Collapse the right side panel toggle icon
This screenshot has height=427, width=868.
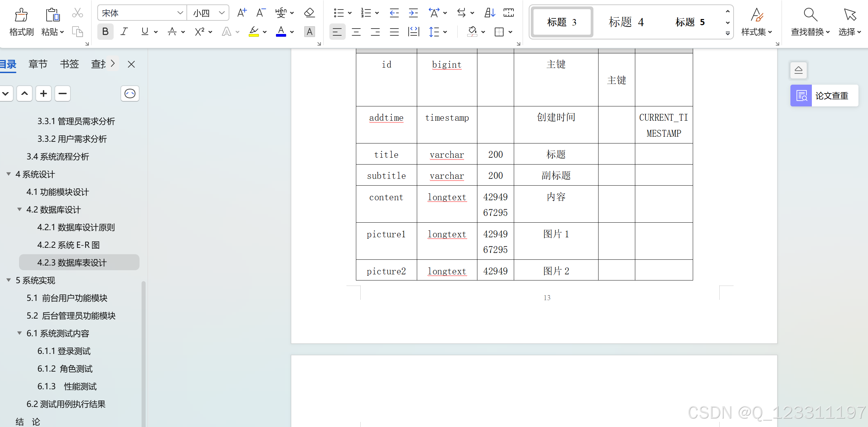(x=798, y=70)
